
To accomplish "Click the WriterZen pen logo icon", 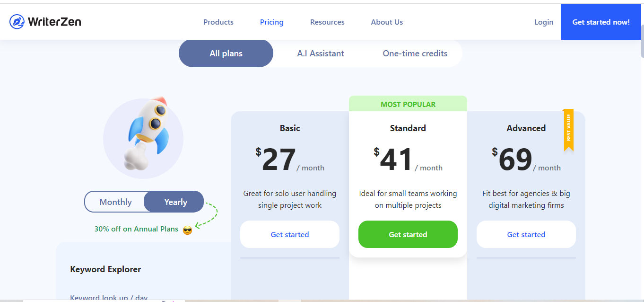I will pos(17,22).
